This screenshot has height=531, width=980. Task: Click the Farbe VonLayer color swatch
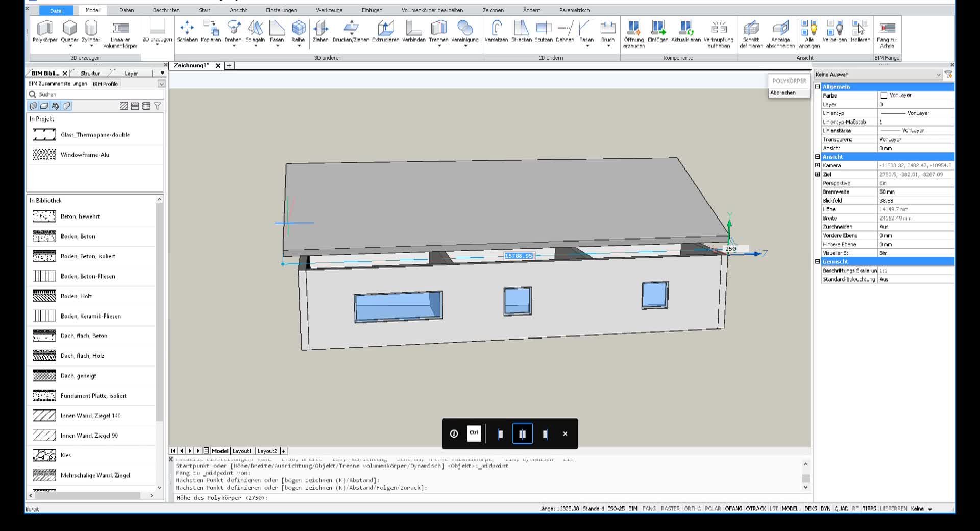pyautogui.click(x=884, y=95)
